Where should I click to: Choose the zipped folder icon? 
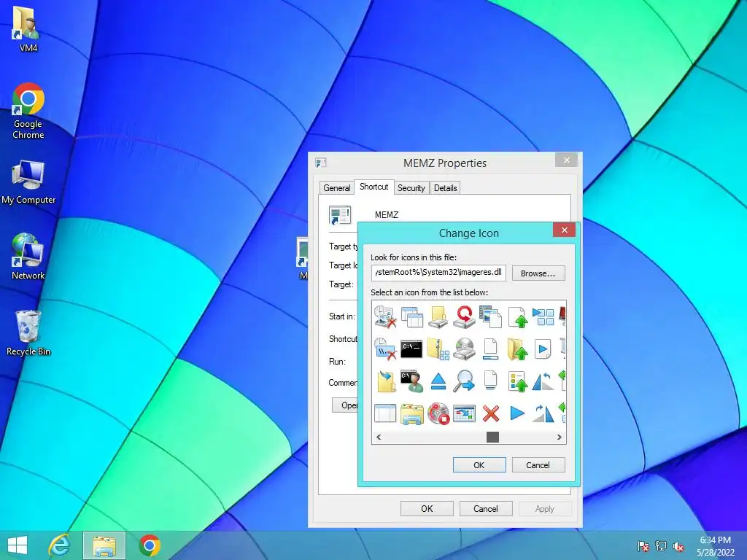point(438,349)
